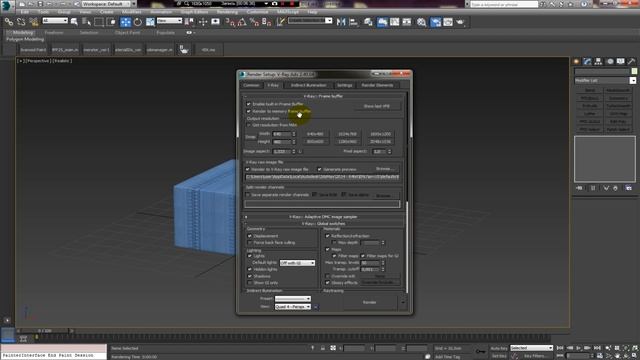640x360 pixels.
Task: Click Browse for V-Ray raw image file
Action: click(x=384, y=169)
